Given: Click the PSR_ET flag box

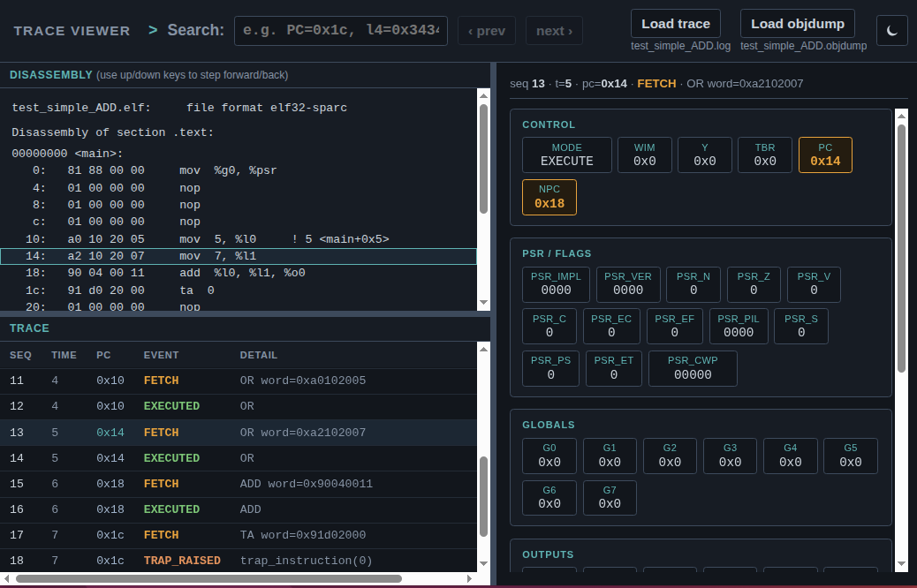Looking at the screenshot, I should coord(613,368).
